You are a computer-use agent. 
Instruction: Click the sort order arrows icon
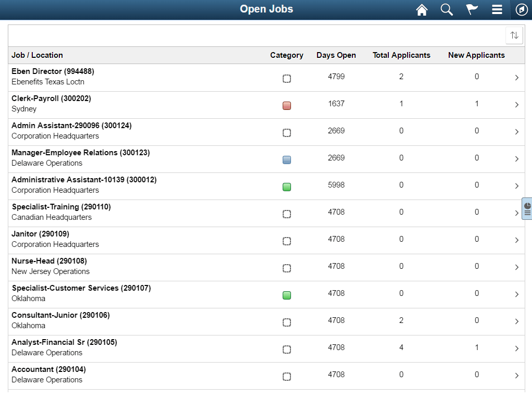(514, 35)
